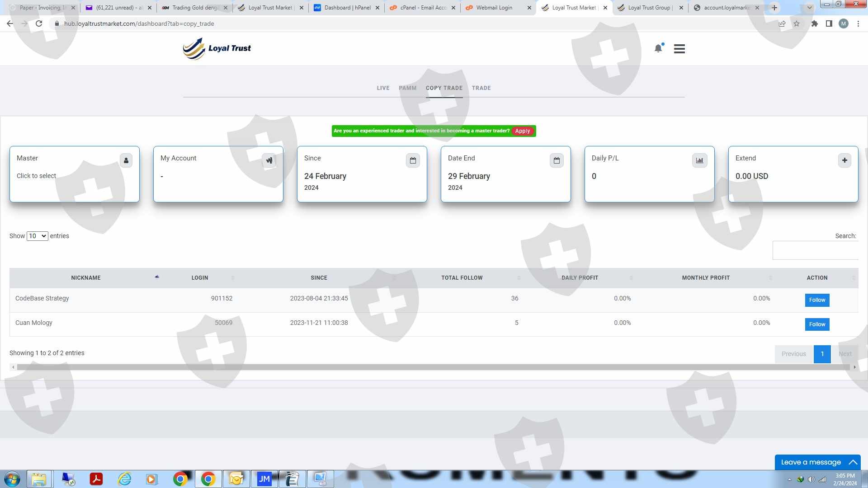
Task: Click the Daily P/L chart icon
Action: (699, 160)
